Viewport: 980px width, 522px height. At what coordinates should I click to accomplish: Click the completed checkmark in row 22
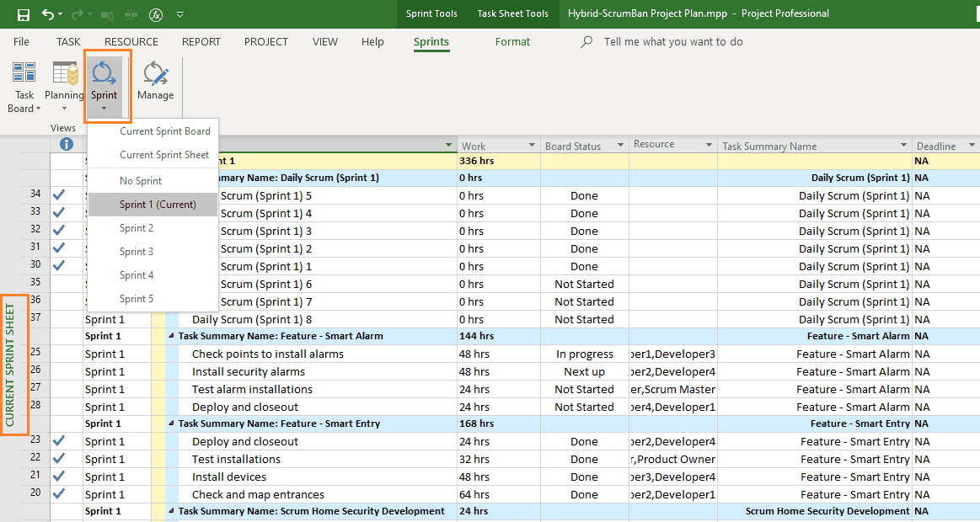tap(59, 458)
